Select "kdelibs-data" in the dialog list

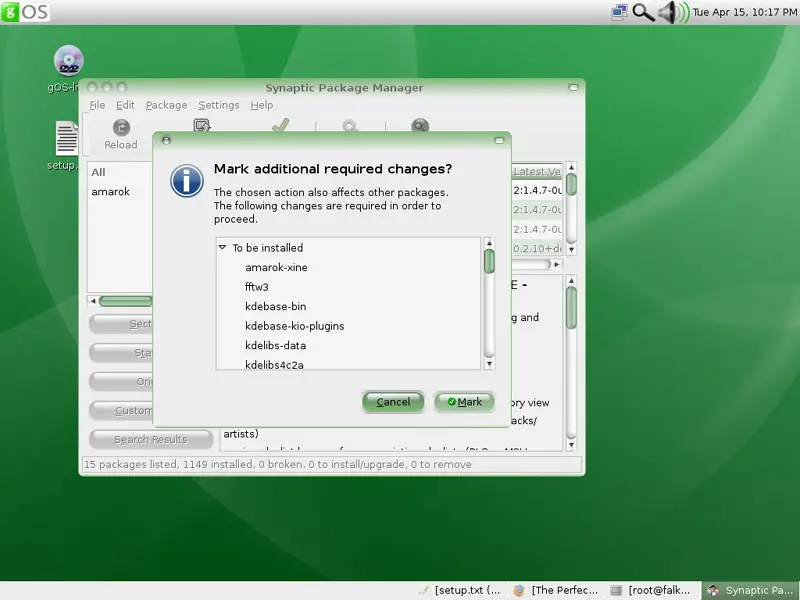pos(276,345)
